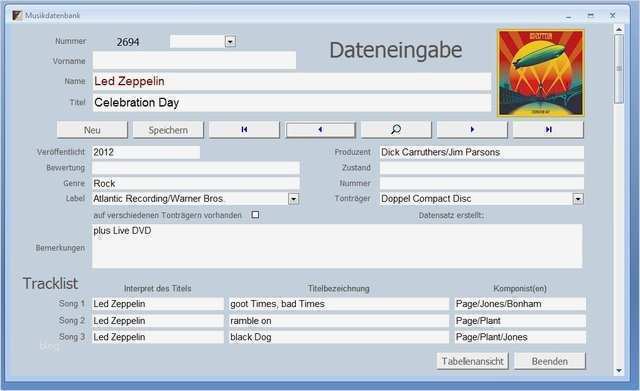Click the Beenden button

[549, 361]
